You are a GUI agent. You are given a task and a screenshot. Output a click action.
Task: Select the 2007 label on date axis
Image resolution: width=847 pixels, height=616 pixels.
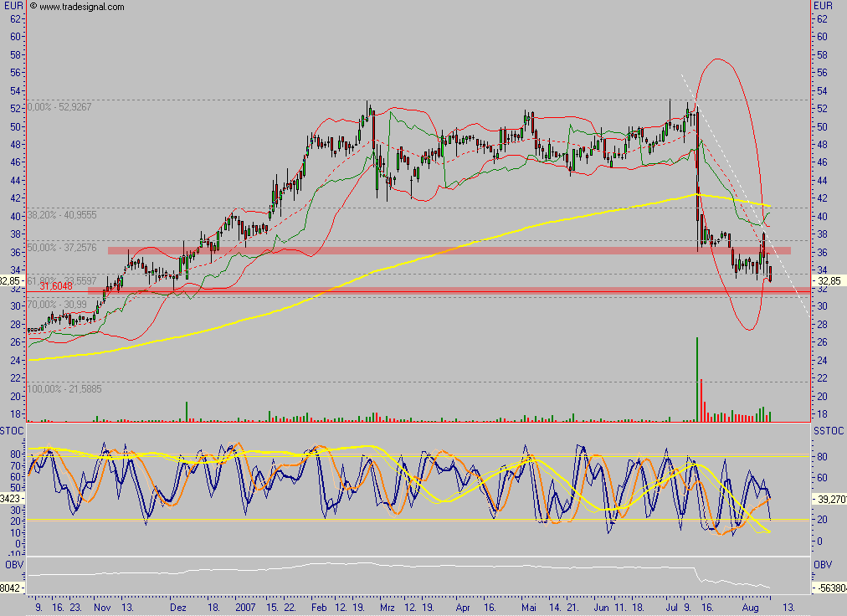pyautogui.click(x=246, y=608)
